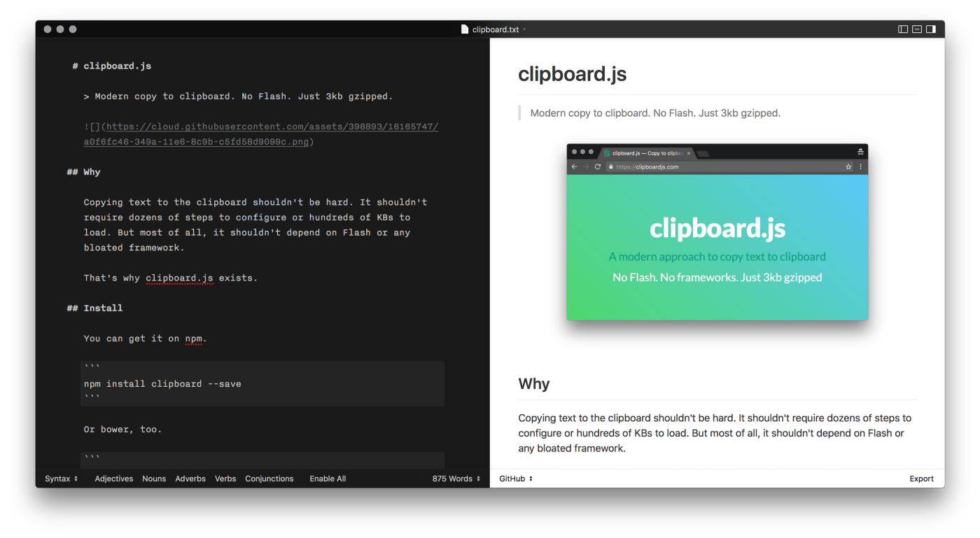Image resolution: width=980 pixels, height=538 pixels.
Task: Open the 875 Words statistics dropdown
Action: (456, 479)
